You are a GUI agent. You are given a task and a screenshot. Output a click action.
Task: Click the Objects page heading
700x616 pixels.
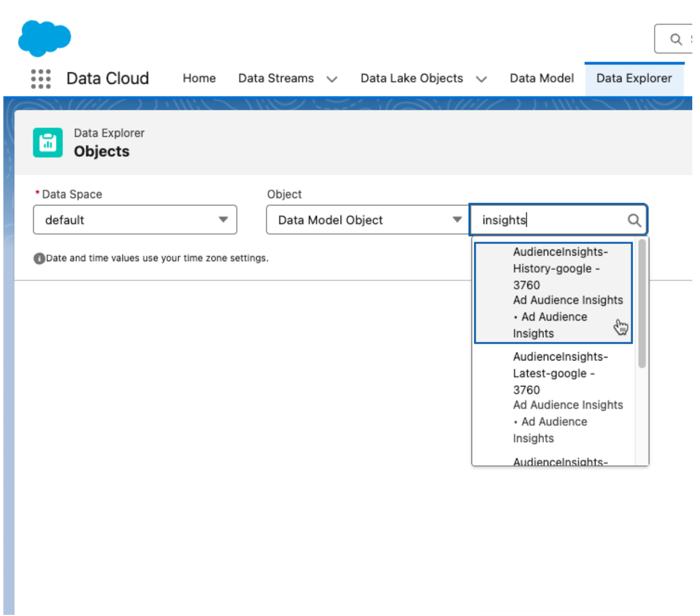point(102,151)
